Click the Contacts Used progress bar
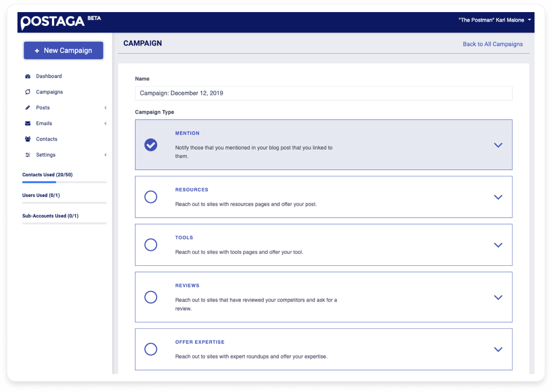This screenshot has height=392, width=552. pos(64,183)
